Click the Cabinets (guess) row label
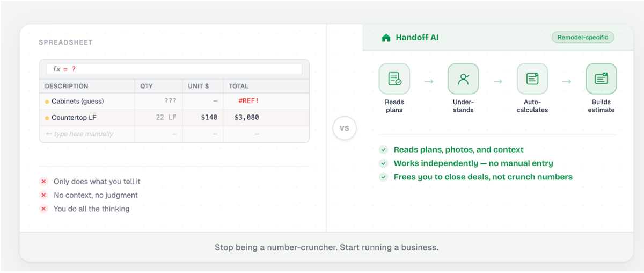Image resolution: width=644 pixels, height=273 pixels. pyautogui.click(x=77, y=101)
